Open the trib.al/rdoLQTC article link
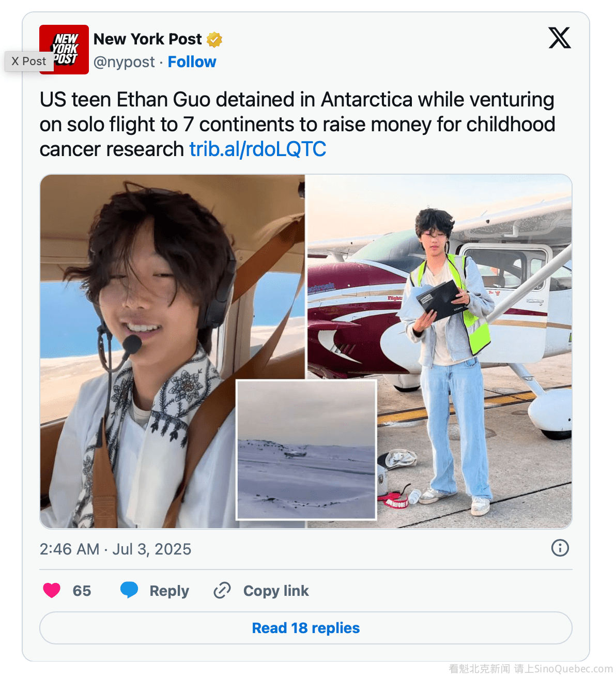This screenshot has height=677, width=616. coord(258,149)
